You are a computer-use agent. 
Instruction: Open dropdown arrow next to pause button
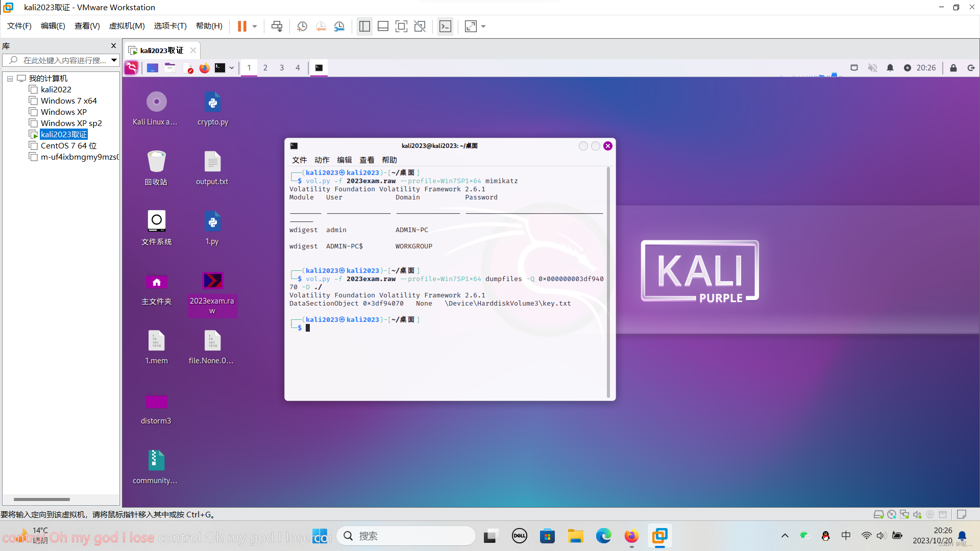pos(255,26)
